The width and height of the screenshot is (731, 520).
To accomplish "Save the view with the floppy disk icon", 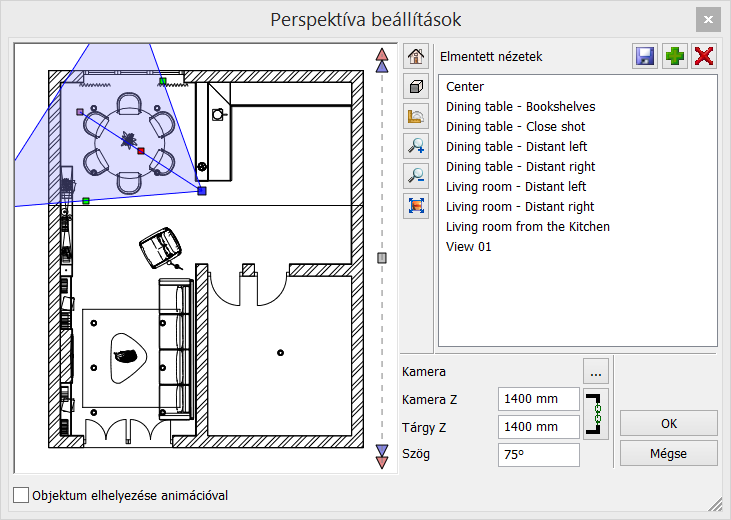I will [645, 57].
